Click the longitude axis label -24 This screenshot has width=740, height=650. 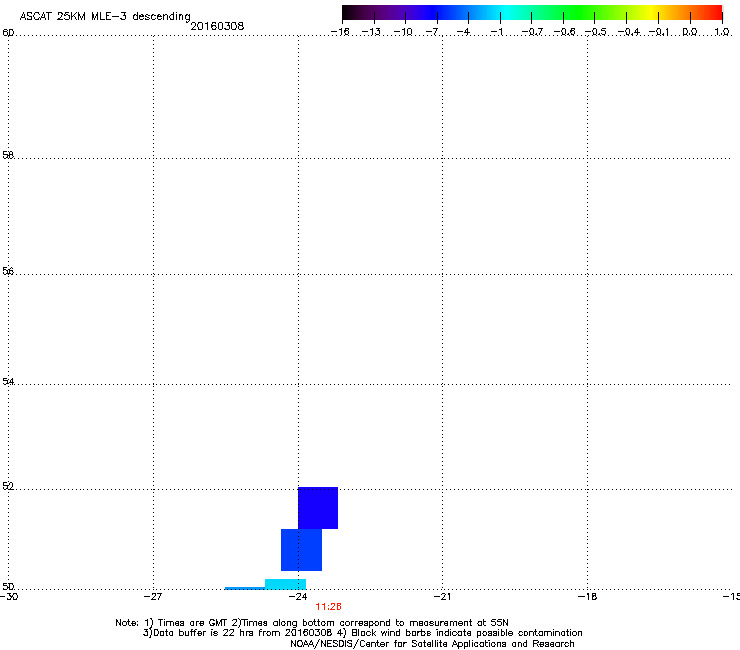[298, 597]
